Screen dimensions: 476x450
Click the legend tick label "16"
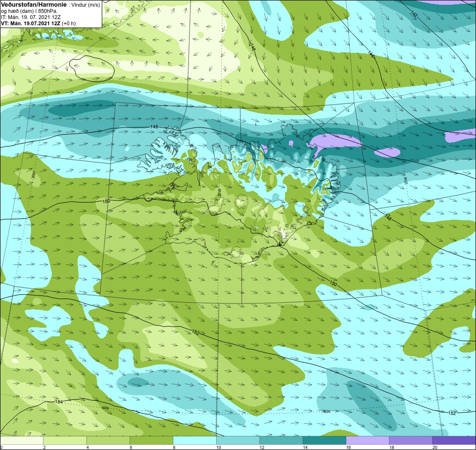[x=348, y=447]
